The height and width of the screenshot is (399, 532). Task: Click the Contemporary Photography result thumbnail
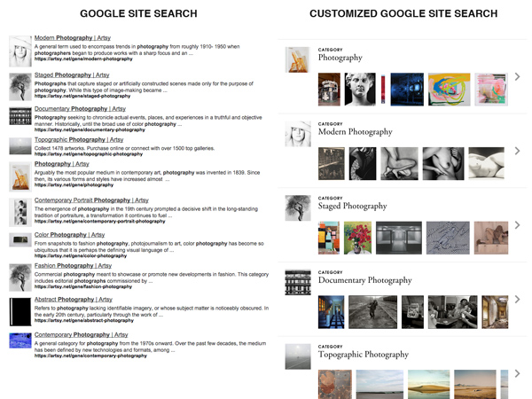point(20,340)
